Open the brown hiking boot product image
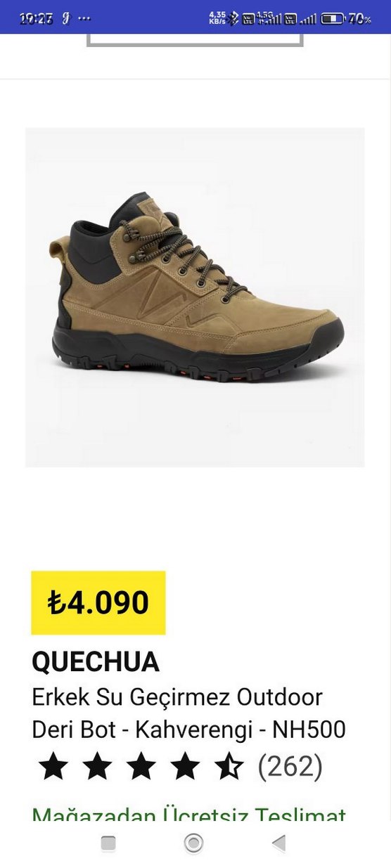The height and width of the screenshot is (868, 391). click(x=195, y=297)
